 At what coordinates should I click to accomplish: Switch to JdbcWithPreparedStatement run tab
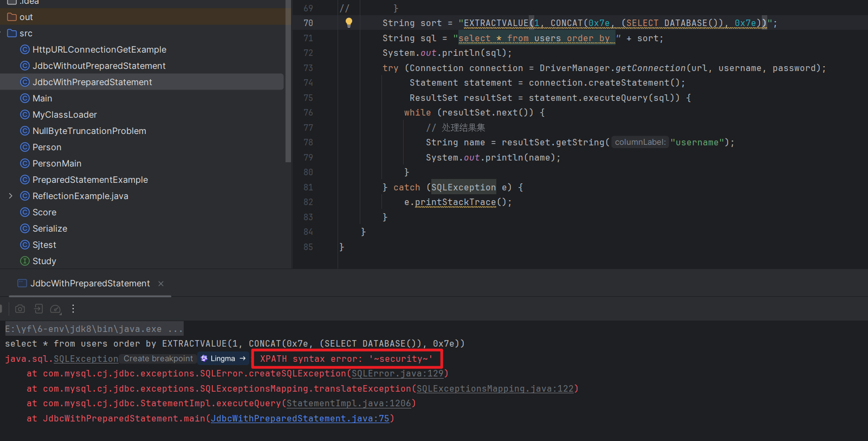tap(90, 284)
